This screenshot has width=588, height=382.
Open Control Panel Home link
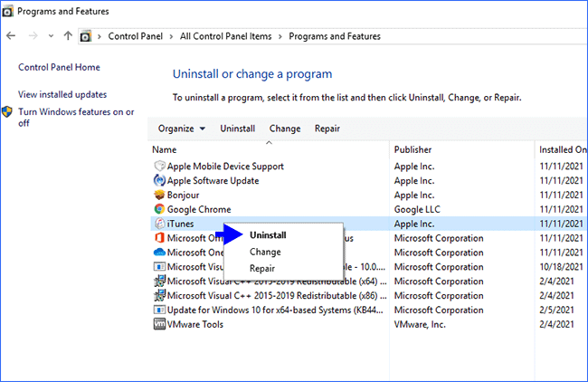tap(59, 67)
